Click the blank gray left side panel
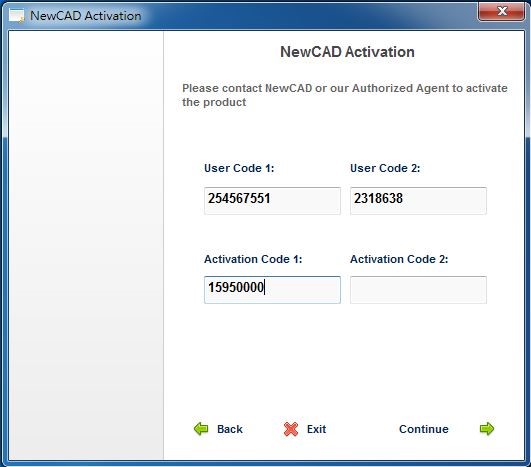The height and width of the screenshot is (467, 531). (86, 245)
